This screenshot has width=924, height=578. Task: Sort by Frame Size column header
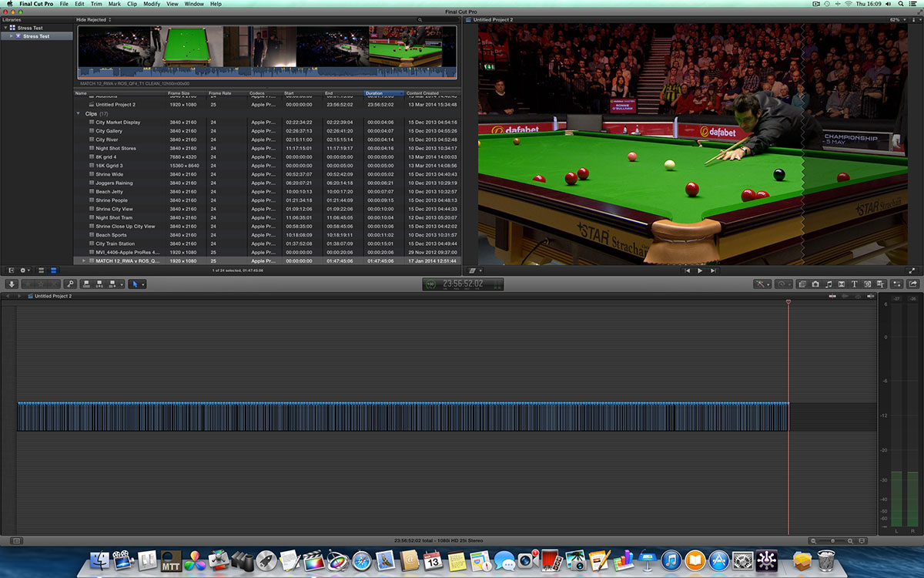point(187,93)
